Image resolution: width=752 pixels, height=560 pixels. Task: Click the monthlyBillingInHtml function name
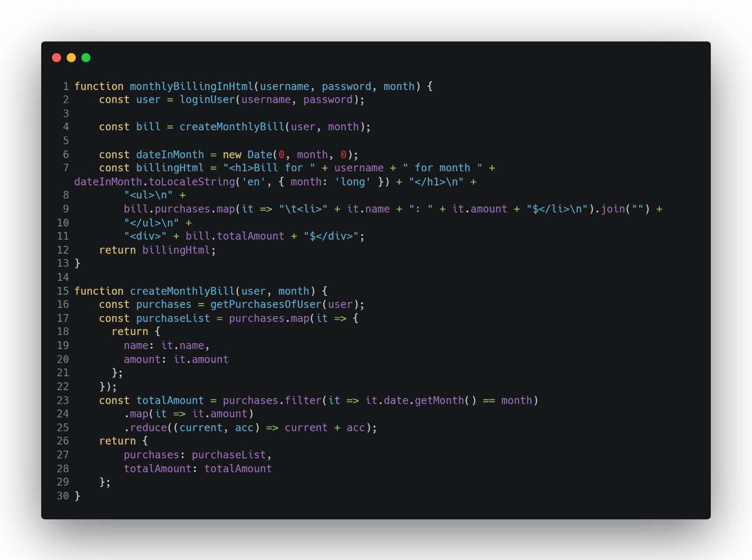pyautogui.click(x=192, y=86)
